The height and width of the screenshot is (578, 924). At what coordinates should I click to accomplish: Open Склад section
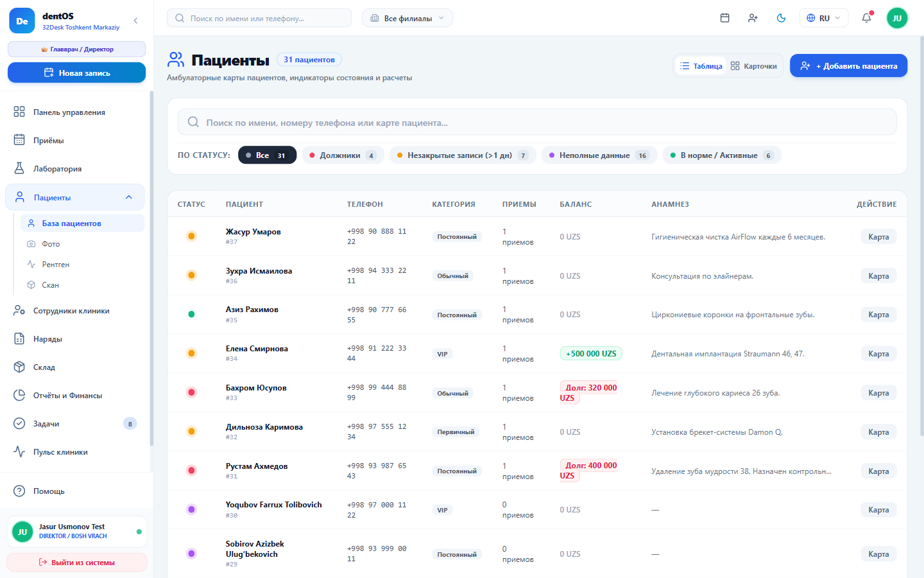pyautogui.click(x=76, y=367)
